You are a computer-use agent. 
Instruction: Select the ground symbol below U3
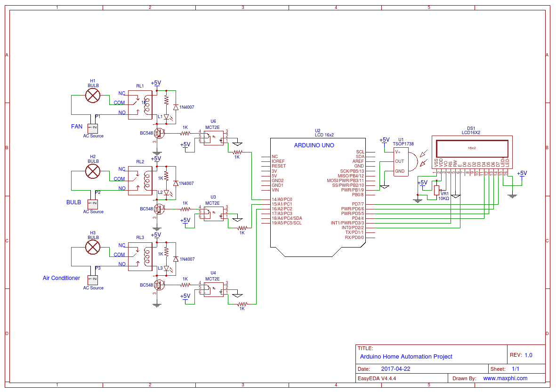tap(236, 219)
